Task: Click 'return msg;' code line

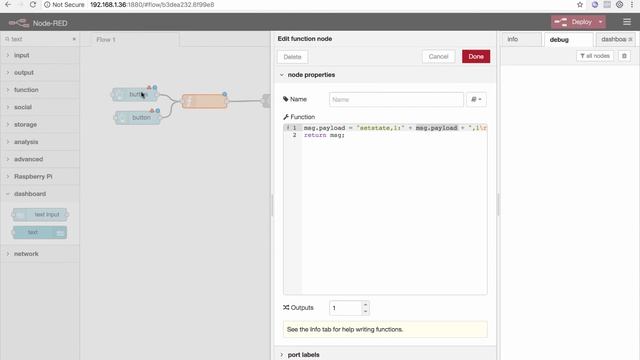Action: pos(324,135)
